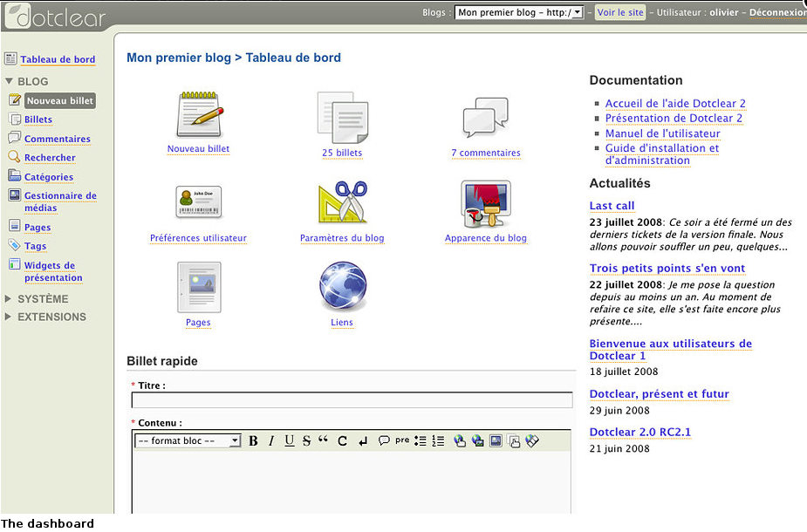Open the 25 billets documents icon
This screenshot has width=807, height=532.
(x=342, y=117)
